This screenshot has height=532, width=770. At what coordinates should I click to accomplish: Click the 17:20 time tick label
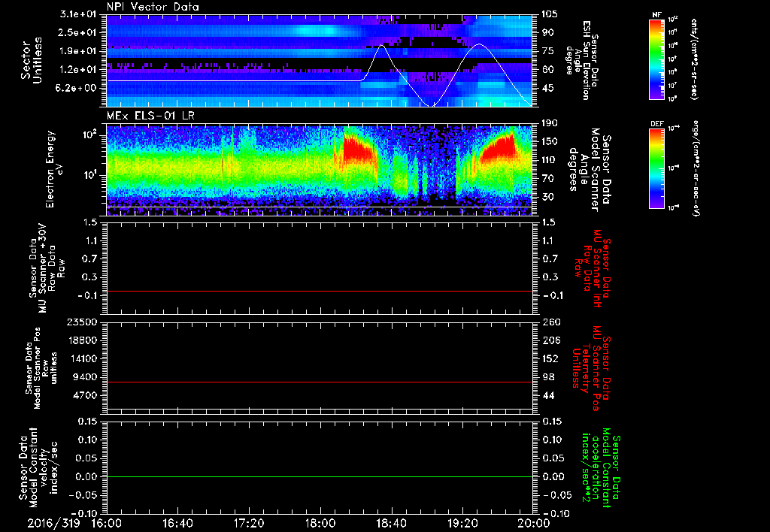pyautogui.click(x=249, y=523)
